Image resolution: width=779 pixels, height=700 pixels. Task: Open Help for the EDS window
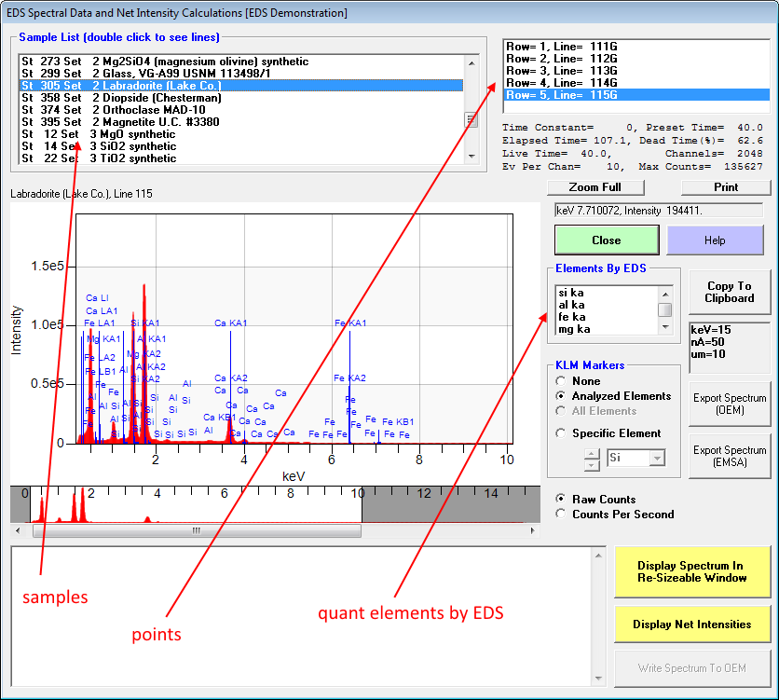[x=715, y=240]
